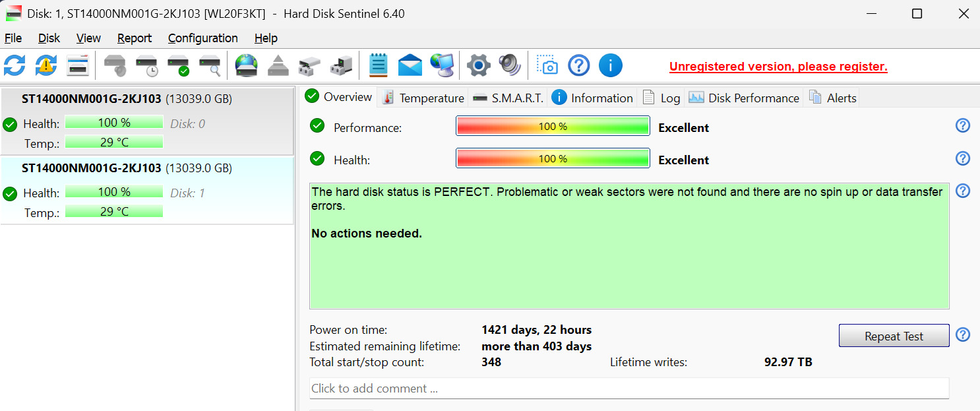This screenshot has height=411, width=980.
Task: Click the camera screenshot icon
Action: tap(547, 65)
